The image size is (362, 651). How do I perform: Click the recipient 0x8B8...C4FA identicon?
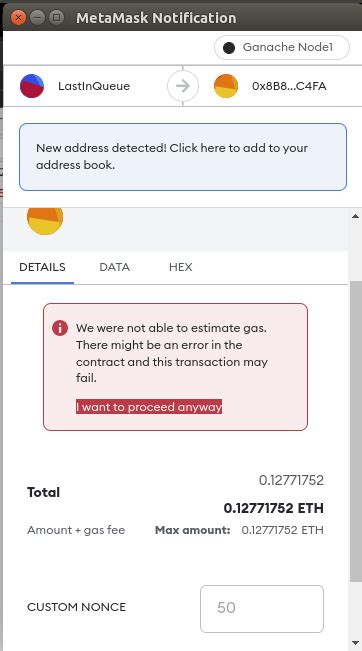[226, 86]
